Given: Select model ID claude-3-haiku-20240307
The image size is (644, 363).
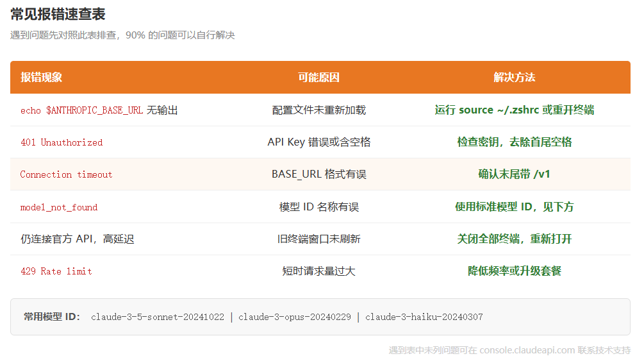Looking at the screenshot, I should (424, 317).
